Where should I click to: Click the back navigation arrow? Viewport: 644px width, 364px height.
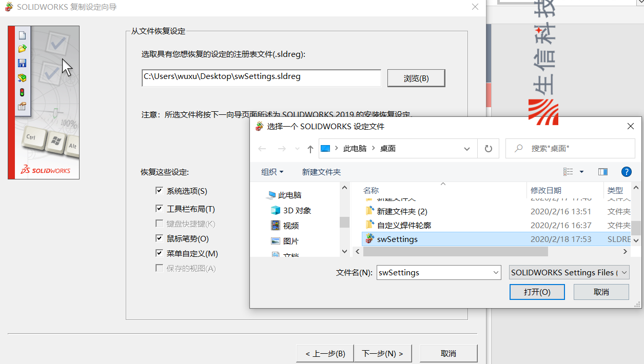pos(262,149)
